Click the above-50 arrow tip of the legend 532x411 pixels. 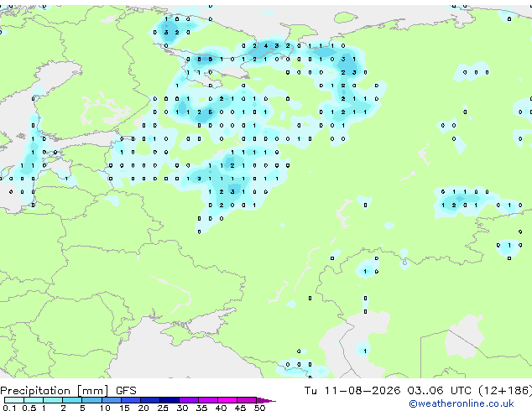pos(266,400)
